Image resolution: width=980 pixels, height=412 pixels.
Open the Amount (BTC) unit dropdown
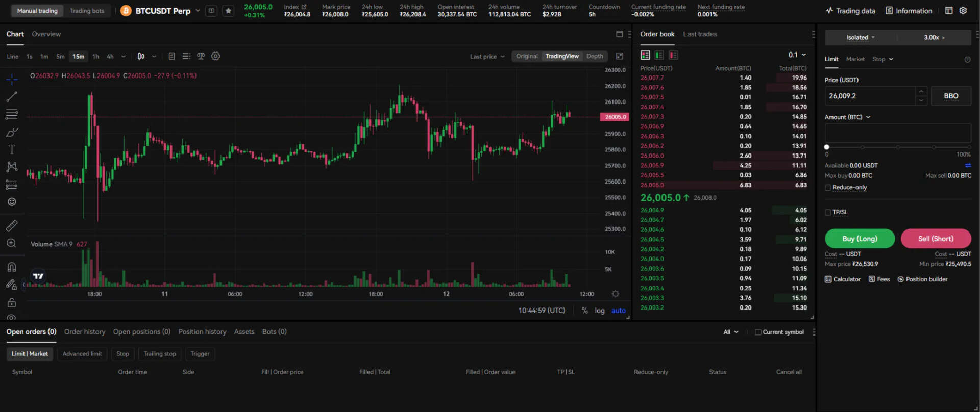(x=848, y=117)
